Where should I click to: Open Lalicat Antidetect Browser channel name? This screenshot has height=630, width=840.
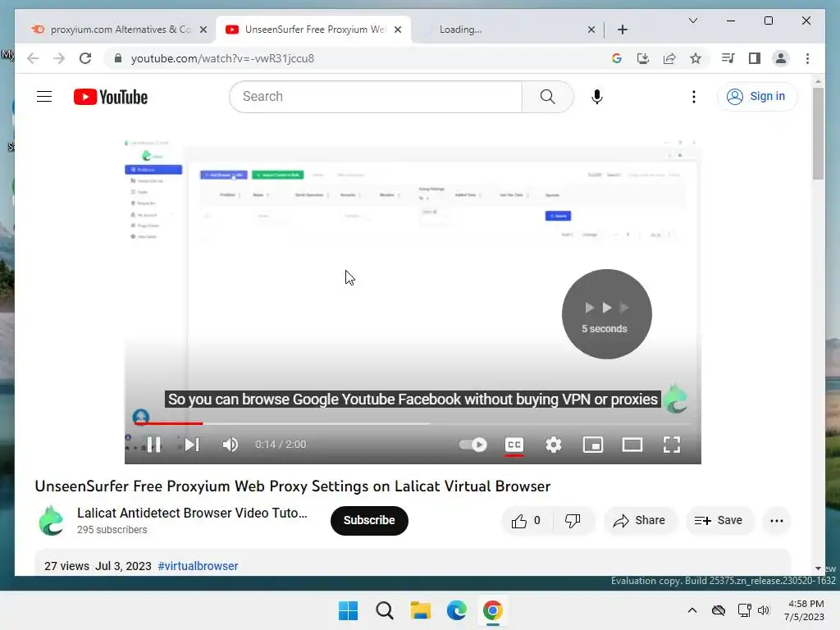coord(192,513)
